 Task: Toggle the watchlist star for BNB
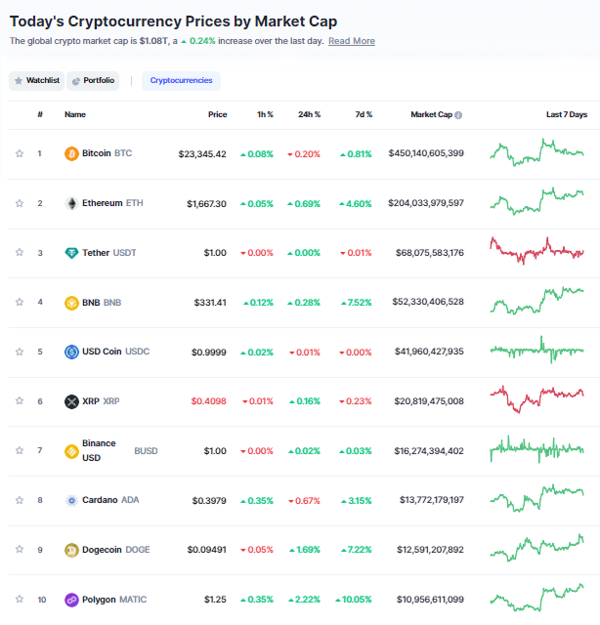[19, 302]
